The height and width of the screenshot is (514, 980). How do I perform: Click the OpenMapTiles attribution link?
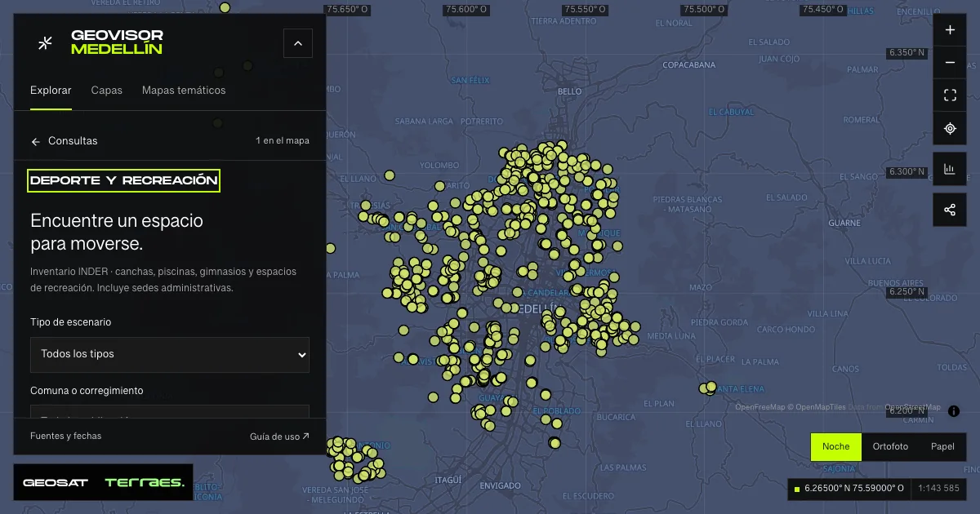818,407
